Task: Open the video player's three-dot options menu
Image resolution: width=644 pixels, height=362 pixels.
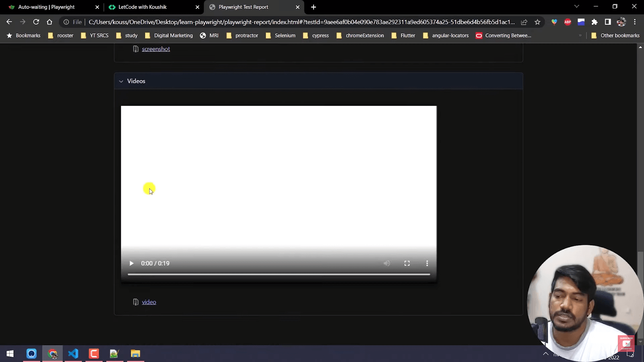Action: tap(427, 263)
